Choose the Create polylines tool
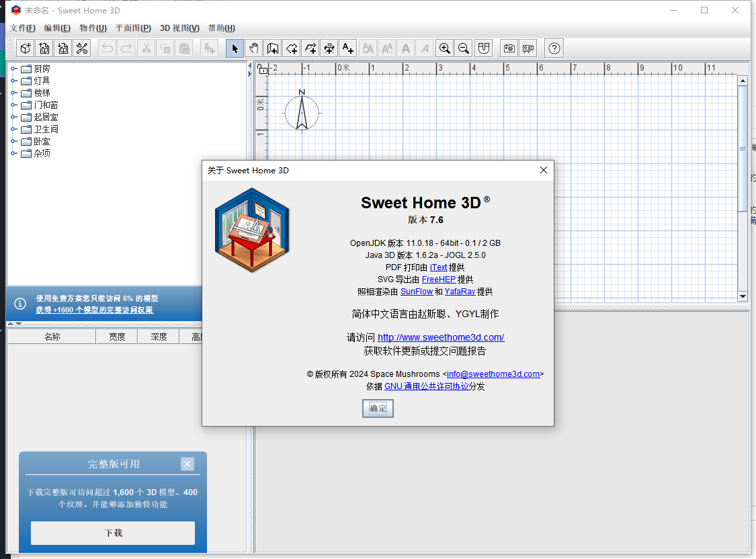The height and width of the screenshot is (559, 756). point(310,48)
